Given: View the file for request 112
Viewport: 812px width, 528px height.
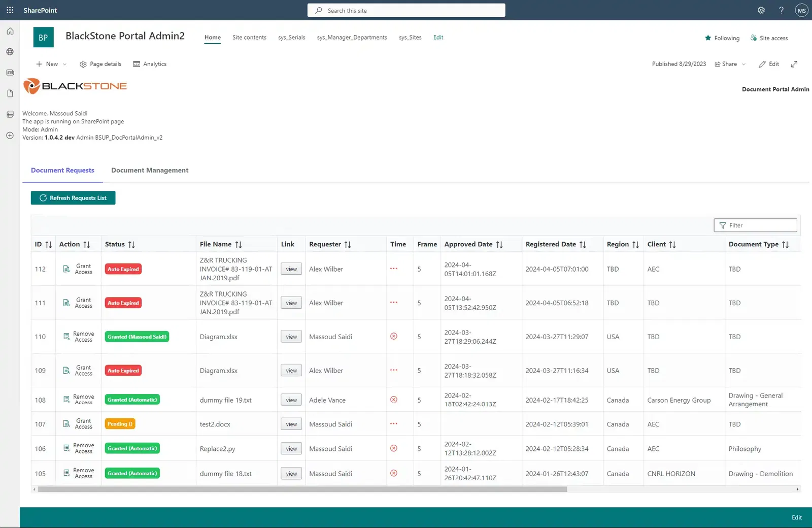Looking at the screenshot, I should 291,269.
